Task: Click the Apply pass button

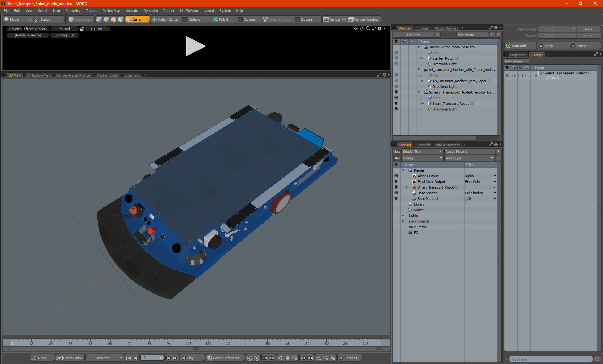Action: coord(553,46)
